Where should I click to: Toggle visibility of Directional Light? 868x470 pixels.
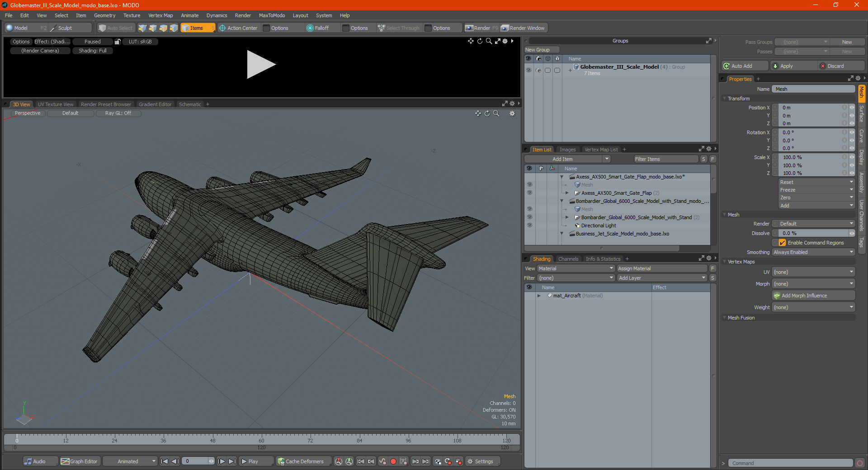529,226
